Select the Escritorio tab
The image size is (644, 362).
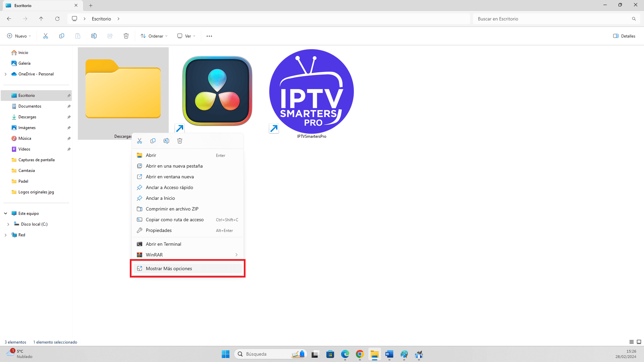[x=42, y=5]
